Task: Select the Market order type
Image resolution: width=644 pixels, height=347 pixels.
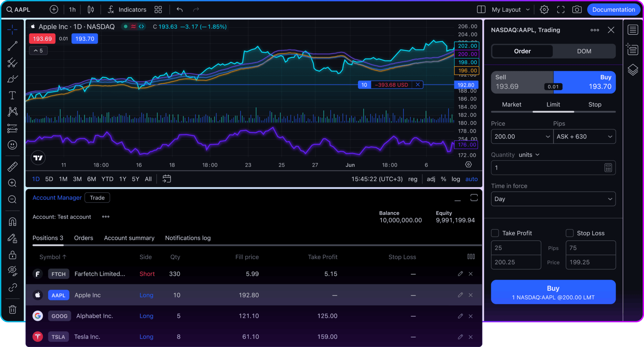Action: coord(512,104)
